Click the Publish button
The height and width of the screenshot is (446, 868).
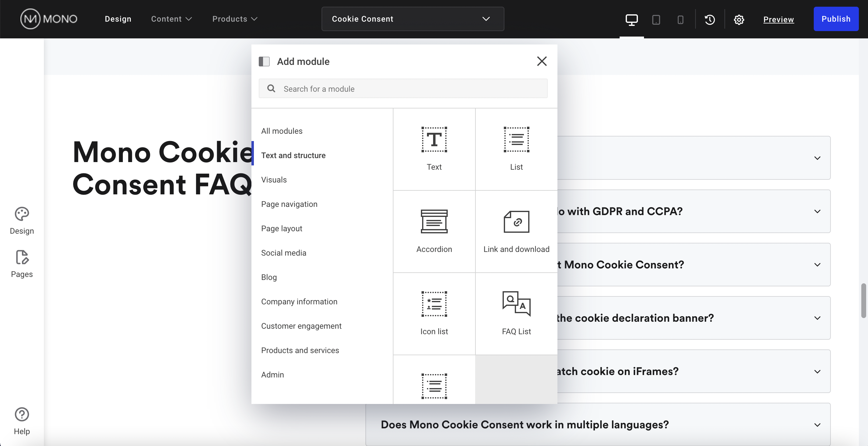pyautogui.click(x=836, y=19)
